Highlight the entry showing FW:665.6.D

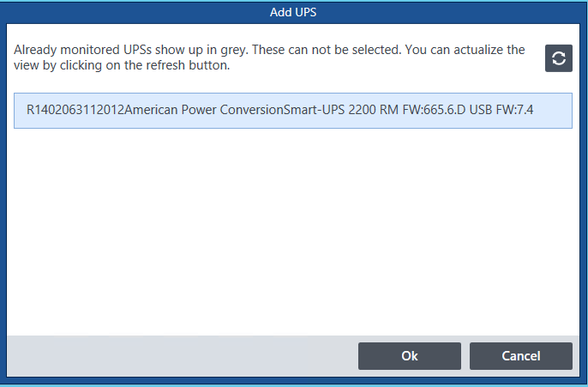pyautogui.click(x=293, y=111)
